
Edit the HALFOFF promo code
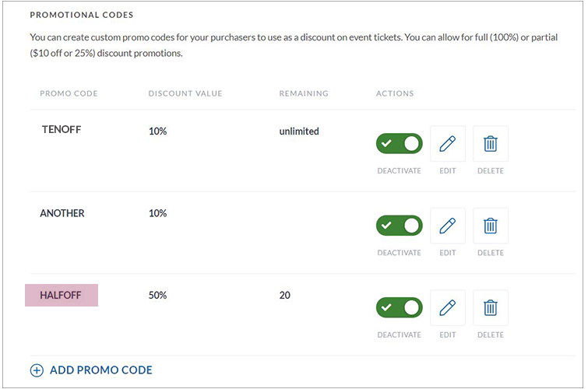point(447,307)
